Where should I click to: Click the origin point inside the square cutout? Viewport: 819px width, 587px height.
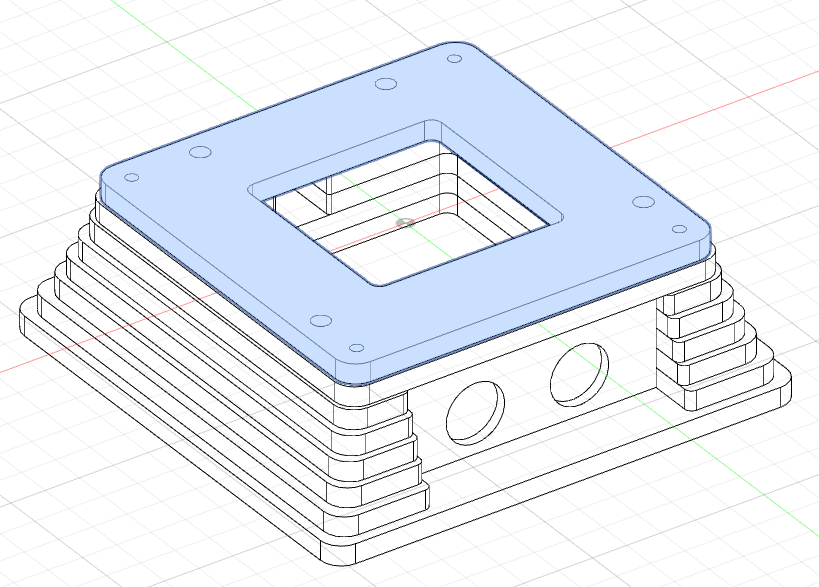click(404, 222)
